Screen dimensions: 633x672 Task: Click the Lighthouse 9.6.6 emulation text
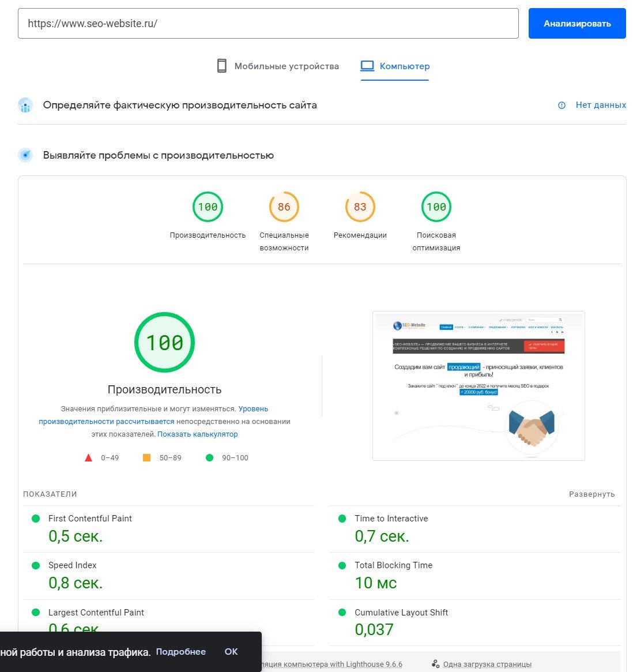(x=332, y=665)
